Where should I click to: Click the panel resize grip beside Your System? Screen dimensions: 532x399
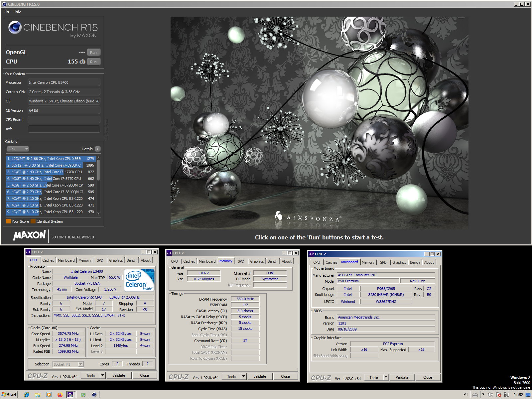[107, 130]
